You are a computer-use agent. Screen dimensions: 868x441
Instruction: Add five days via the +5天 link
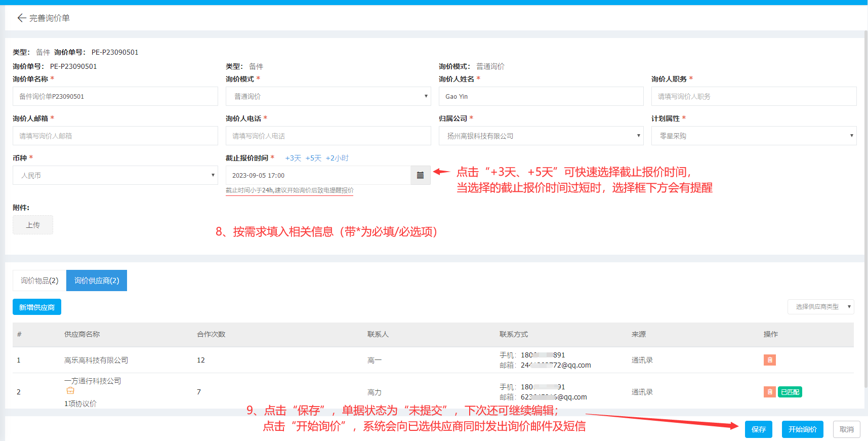point(313,158)
